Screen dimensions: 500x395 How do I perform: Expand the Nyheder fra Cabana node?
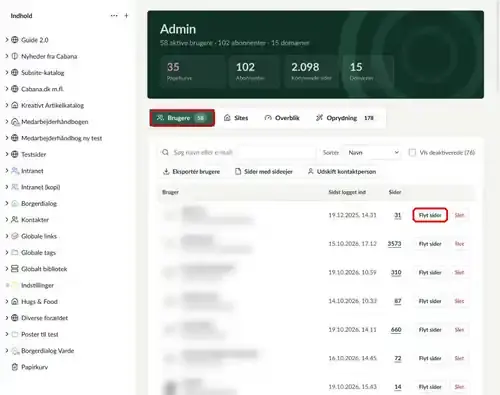[7, 56]
